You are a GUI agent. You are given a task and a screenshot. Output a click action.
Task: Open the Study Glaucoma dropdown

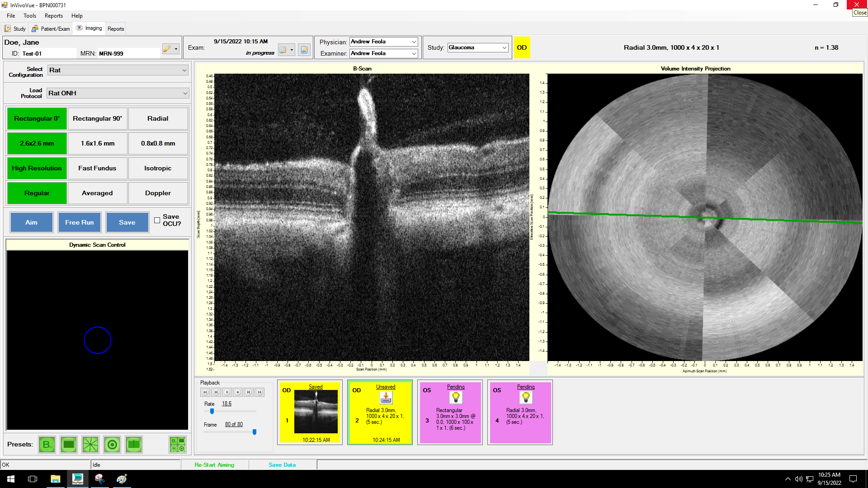click(x=504, y=47)
